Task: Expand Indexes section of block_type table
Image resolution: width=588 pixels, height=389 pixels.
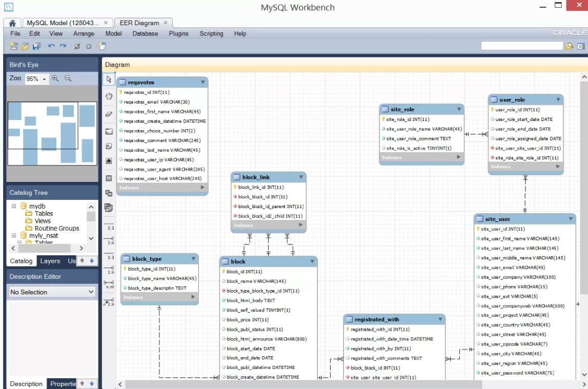Action: tap(193, 297)
